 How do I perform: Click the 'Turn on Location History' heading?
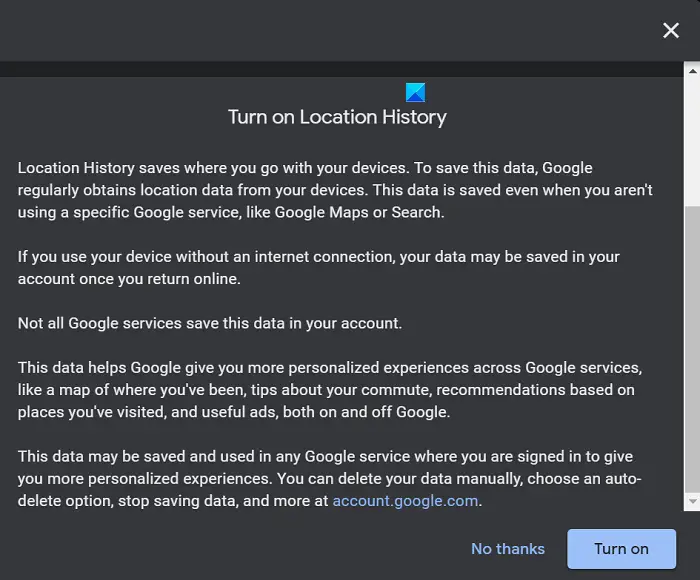tap(337, 117)
